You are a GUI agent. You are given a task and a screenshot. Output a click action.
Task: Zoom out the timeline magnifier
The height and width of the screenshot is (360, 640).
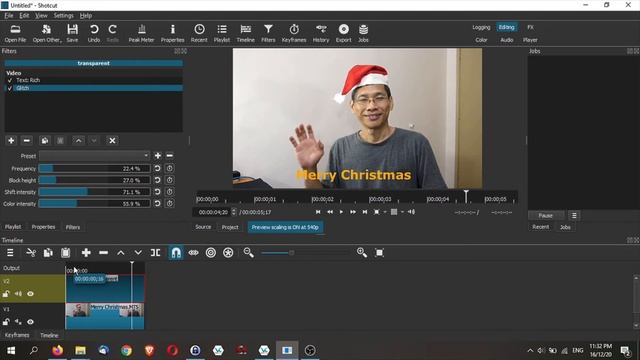pos(249,253)
